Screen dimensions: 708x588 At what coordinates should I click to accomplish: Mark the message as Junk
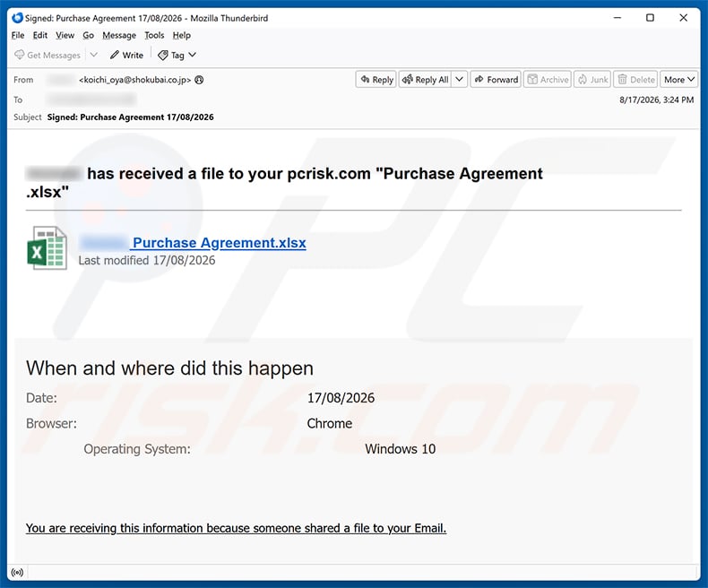pyautogui.click(x=592, y=80)
